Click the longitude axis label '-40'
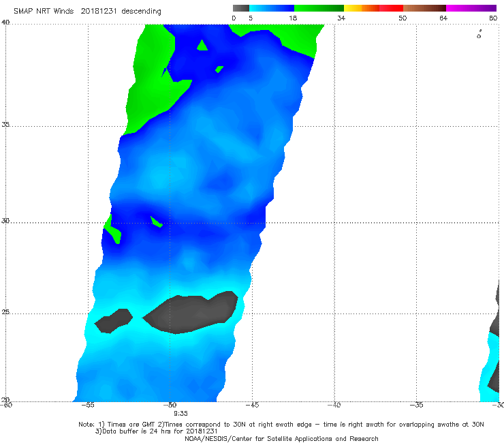The image size is (504, 443). (334, 405)
